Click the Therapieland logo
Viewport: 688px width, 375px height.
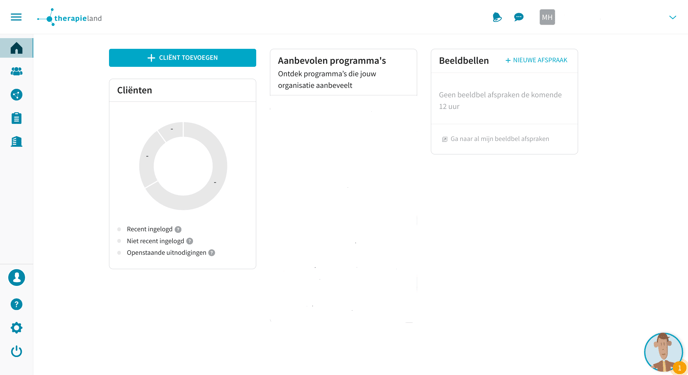70,18
